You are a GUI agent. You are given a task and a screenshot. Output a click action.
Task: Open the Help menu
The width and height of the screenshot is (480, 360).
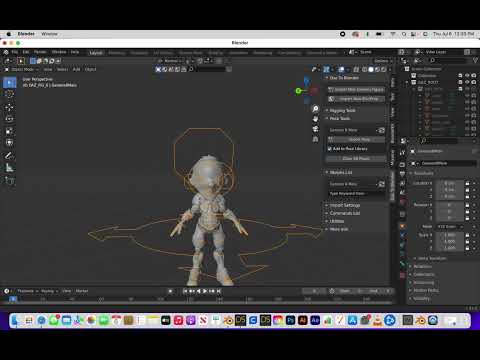coord(75,52)
